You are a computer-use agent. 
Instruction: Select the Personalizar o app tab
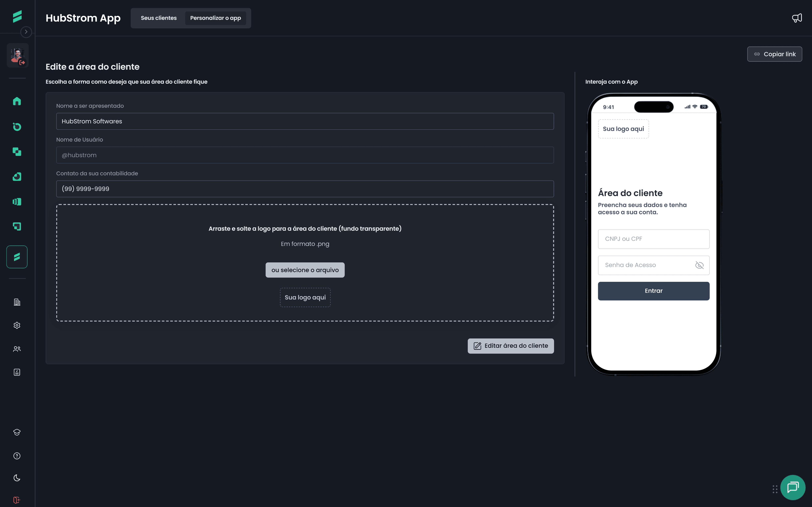coord(215,18)
